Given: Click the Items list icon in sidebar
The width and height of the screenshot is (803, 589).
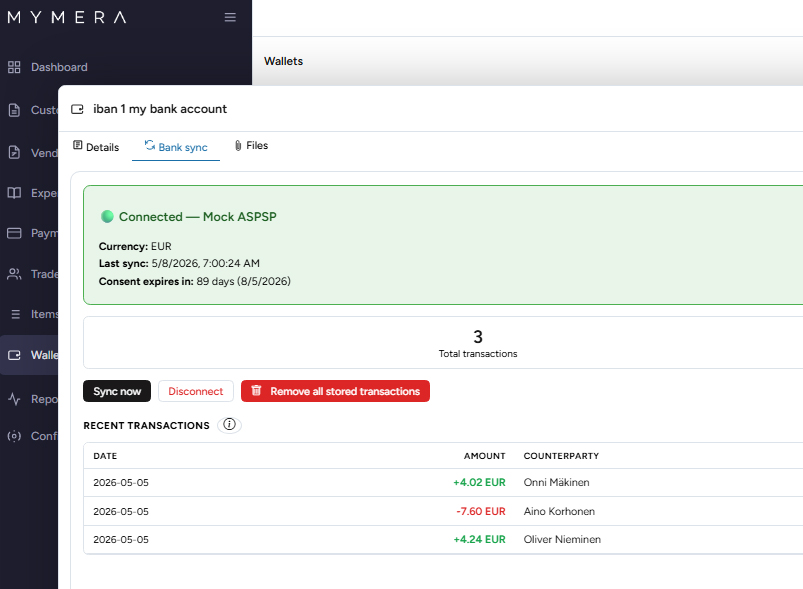Looking at the screenshot, I should click(x=15, y=314).
